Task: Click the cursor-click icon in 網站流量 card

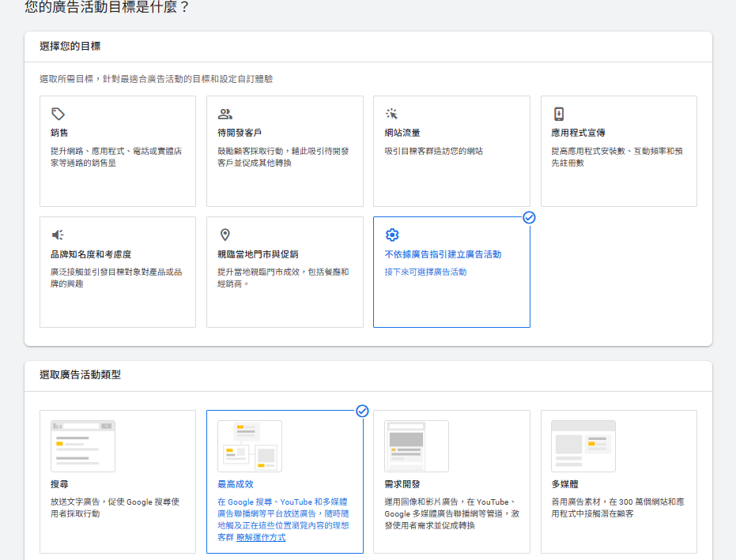Action: click(x=391, y=114)
